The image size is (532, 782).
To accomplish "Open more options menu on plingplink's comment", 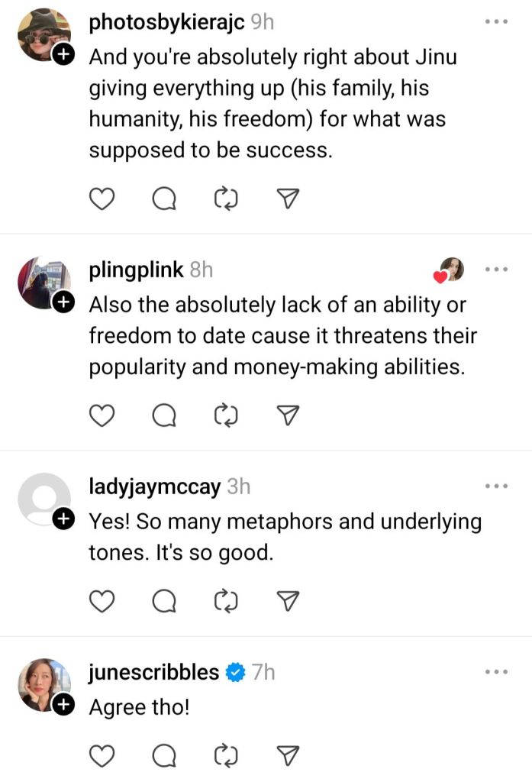I will (x=496, y=270).
